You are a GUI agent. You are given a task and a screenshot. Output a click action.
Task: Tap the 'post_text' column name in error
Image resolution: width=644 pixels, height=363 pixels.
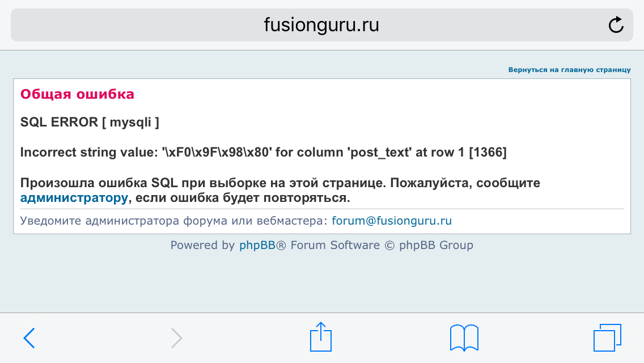coord(380,152)
